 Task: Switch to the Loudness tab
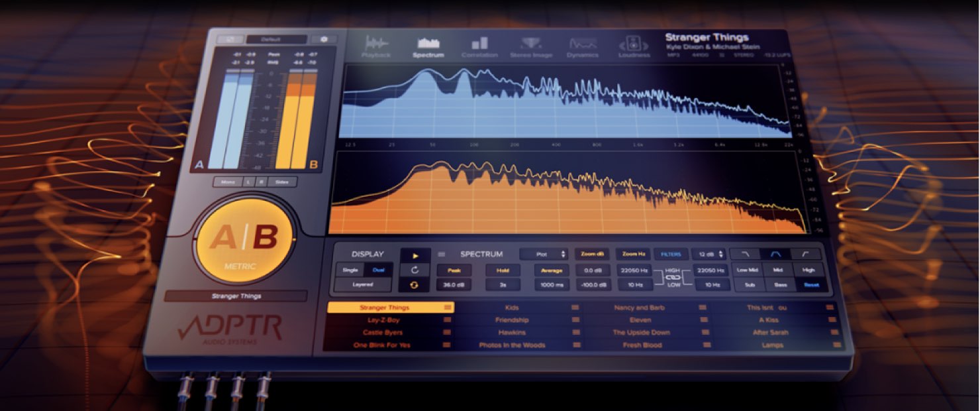pos(634,47)
